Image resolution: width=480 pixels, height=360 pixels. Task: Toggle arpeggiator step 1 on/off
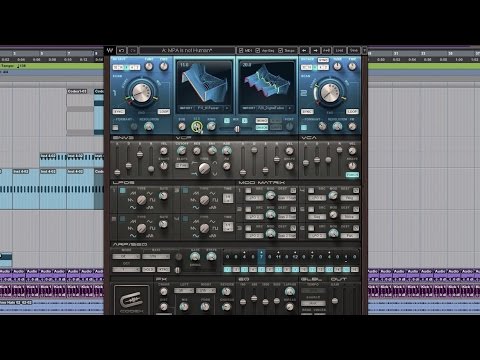click(x=228, y=269)
